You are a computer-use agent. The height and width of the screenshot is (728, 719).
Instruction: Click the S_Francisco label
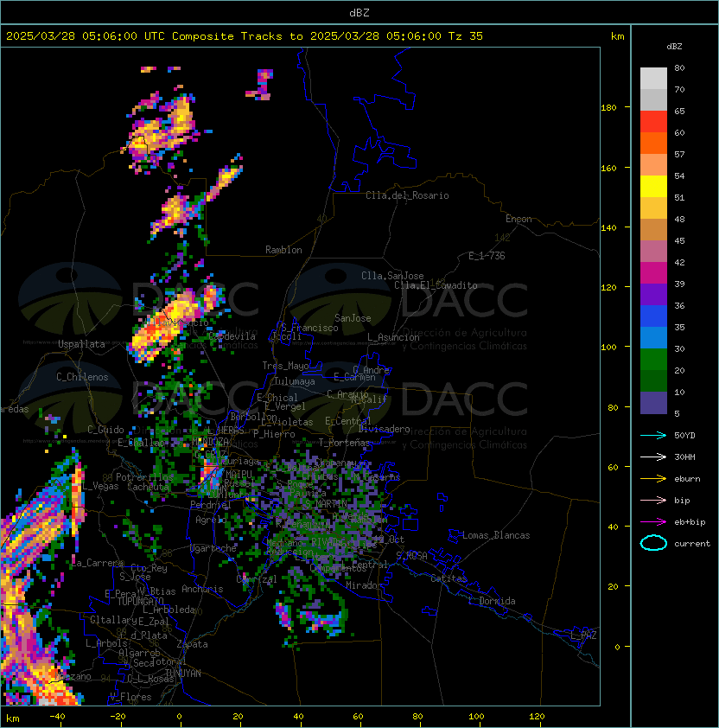click(309, 328)
